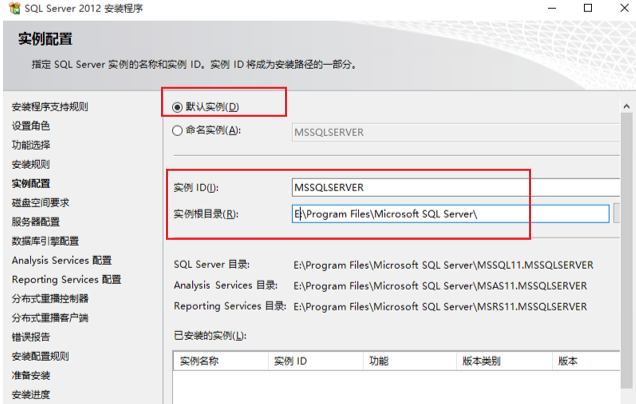Click the 服务器配置 step in the sidebar
The height and width of the screenshot is (404, 636).
(x=36, y=221)
